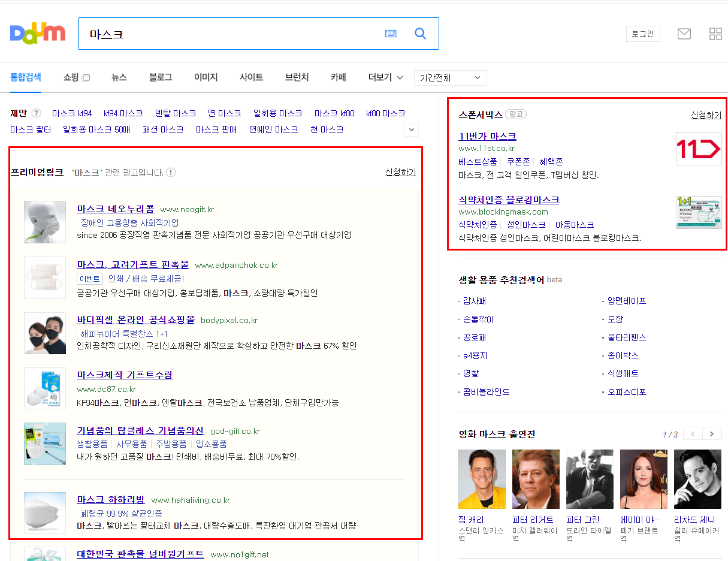Switch to the 뉴스 tab

pos(119,77)
